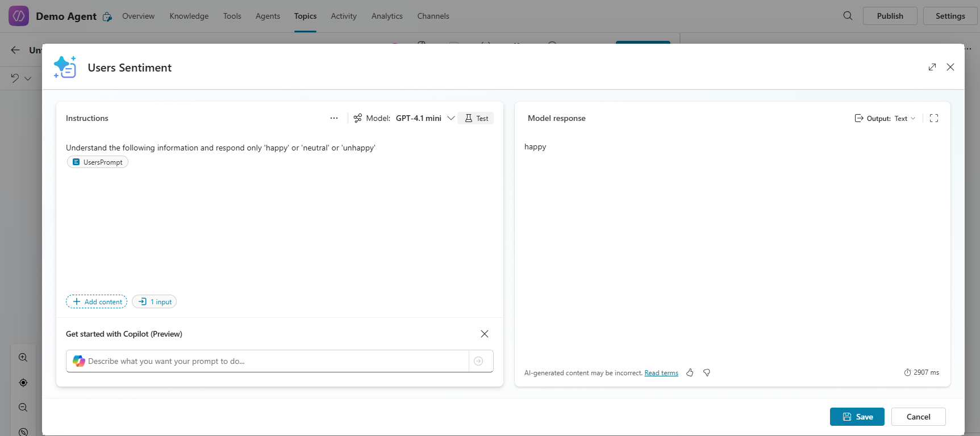This screenshot has width=980, height=436.
Task: Open the Analytics tab
Action: pos(387,16)
